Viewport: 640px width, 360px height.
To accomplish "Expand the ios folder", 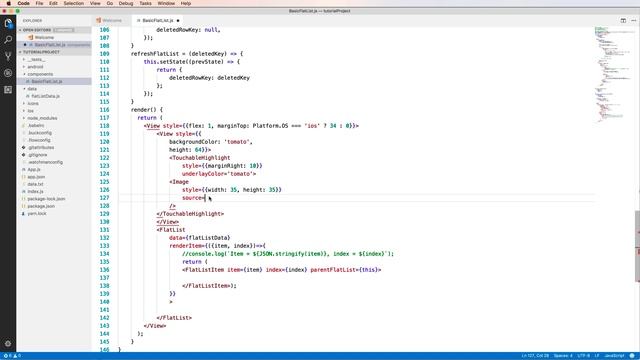I will 31,111.
